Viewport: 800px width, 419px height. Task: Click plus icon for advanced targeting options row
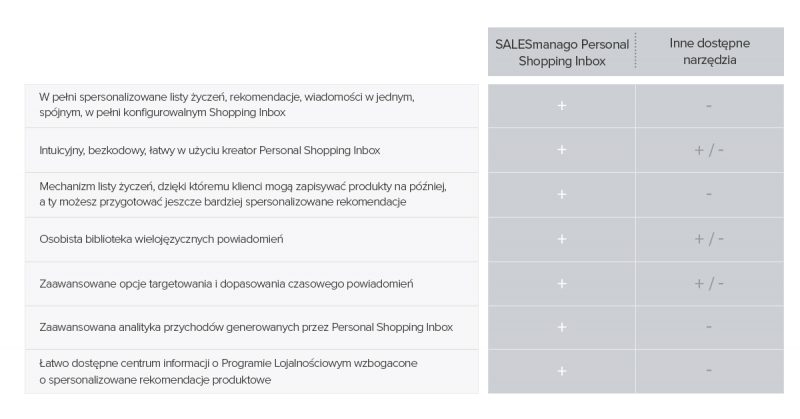coord(561,283)
